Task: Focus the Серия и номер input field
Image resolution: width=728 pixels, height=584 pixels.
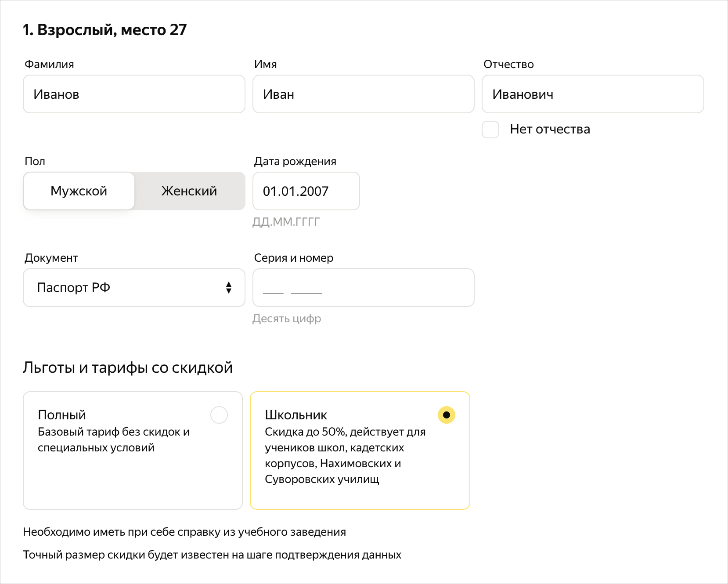Action: pos(363,288)
